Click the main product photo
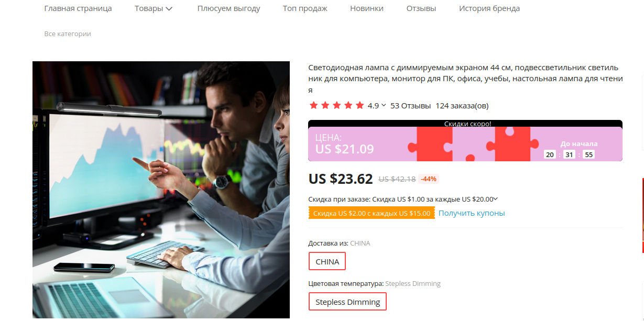Viewport: 644px width, 321px height. [x=161, y=190]
